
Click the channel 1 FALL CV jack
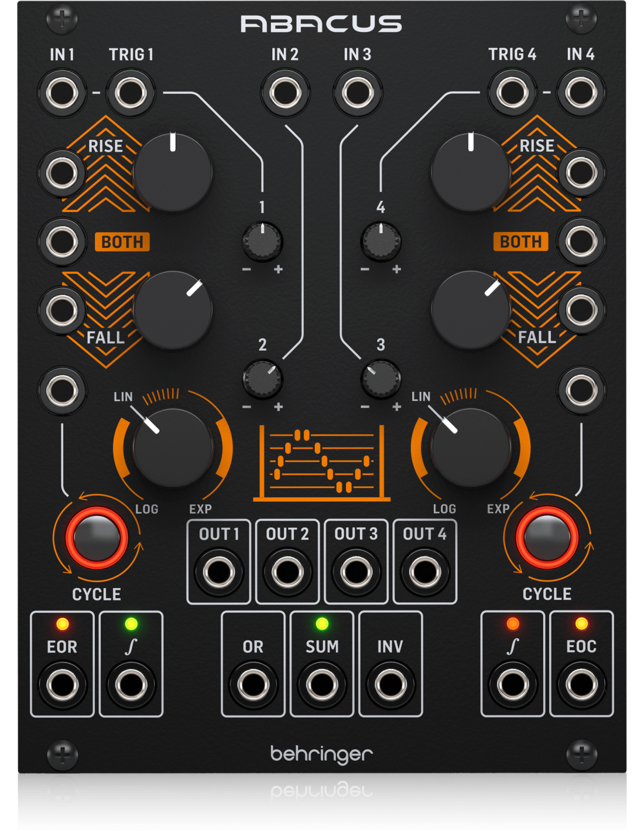click(x=62, y=310)
